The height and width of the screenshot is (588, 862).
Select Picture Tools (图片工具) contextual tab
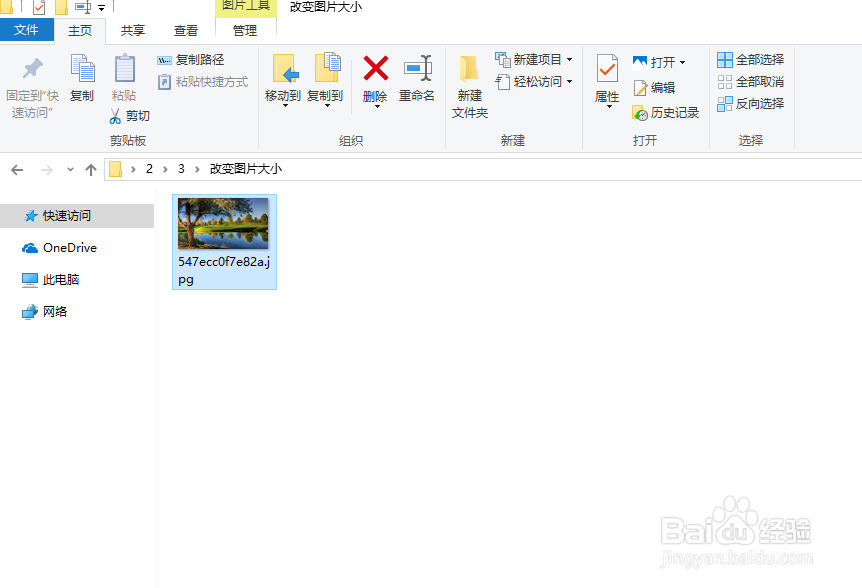[x=246, y=8]
